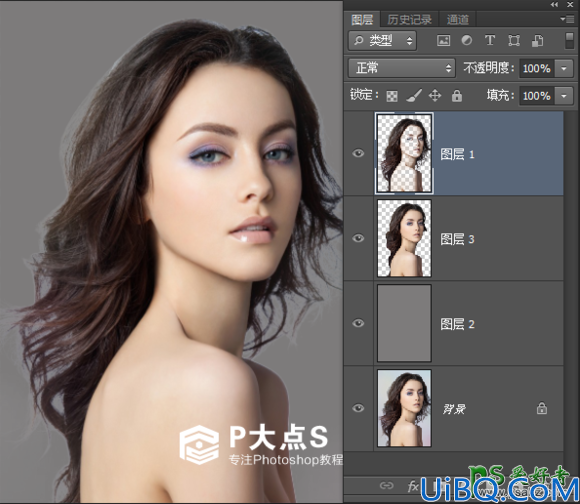Viewport: 580px width, 504px height.
Task: Select the 背景 layer thumbnail
Action: (x=404, y=408)
